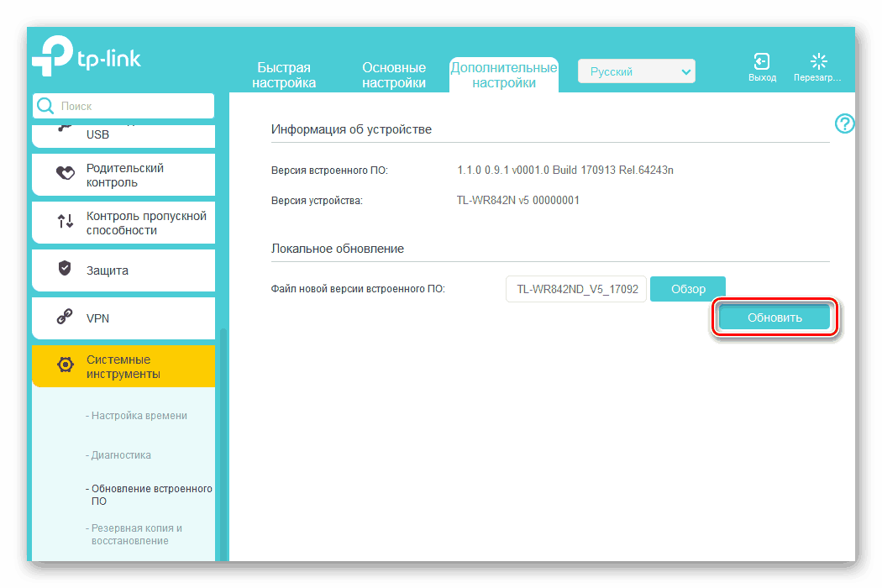
Task: Click the search magnifier icon
Action: (x=45, y=106)
